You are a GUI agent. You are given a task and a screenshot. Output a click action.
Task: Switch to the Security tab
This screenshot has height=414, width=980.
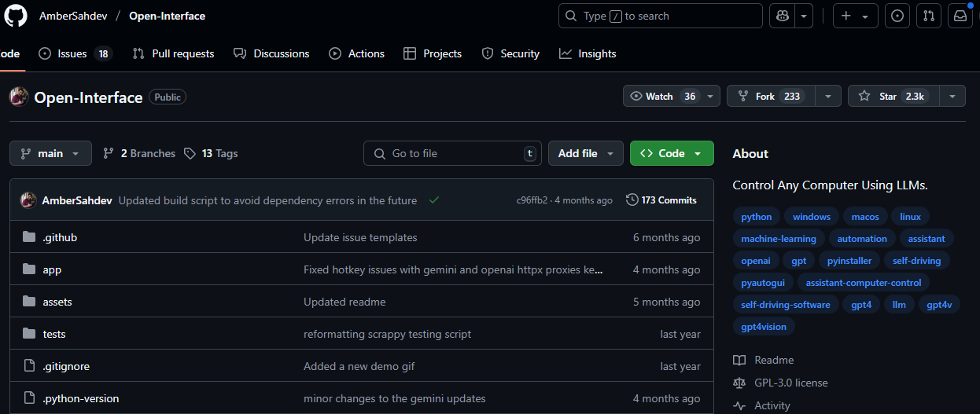pyautogui.click(x=510, y=53)
